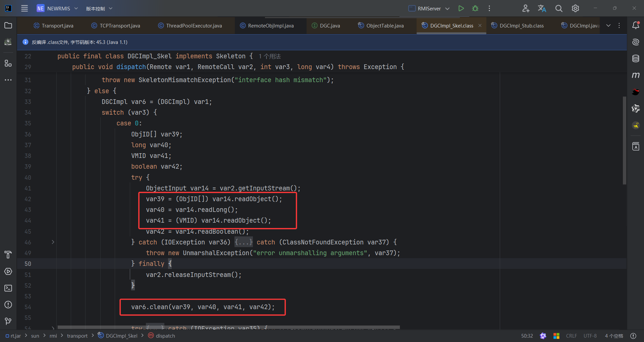Open more run actions menu
644x342 pixels.
[489, 8]
